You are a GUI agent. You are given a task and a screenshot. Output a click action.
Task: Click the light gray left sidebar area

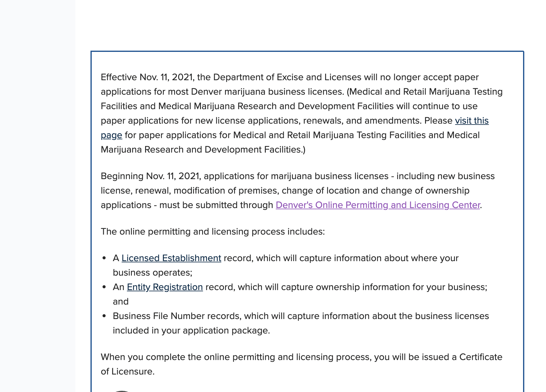point(37,196)
